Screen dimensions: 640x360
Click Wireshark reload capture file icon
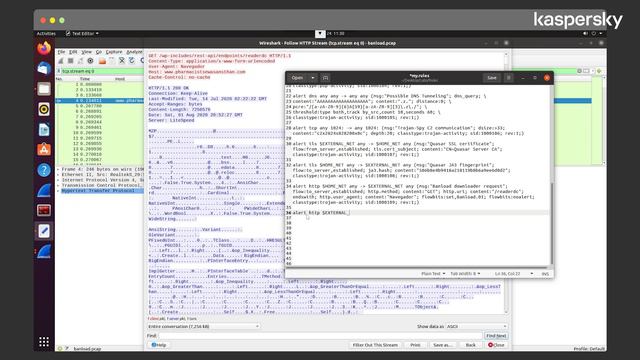(131, 61)
